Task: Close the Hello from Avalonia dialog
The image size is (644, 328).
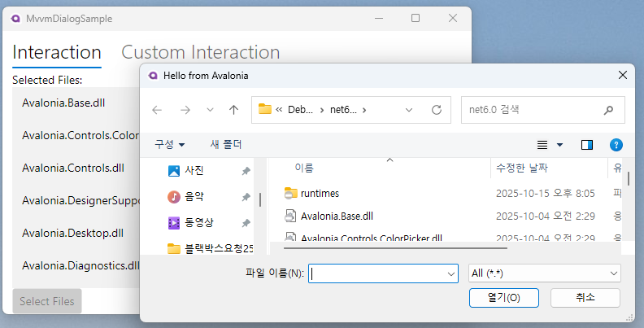Action: (623, 75)
